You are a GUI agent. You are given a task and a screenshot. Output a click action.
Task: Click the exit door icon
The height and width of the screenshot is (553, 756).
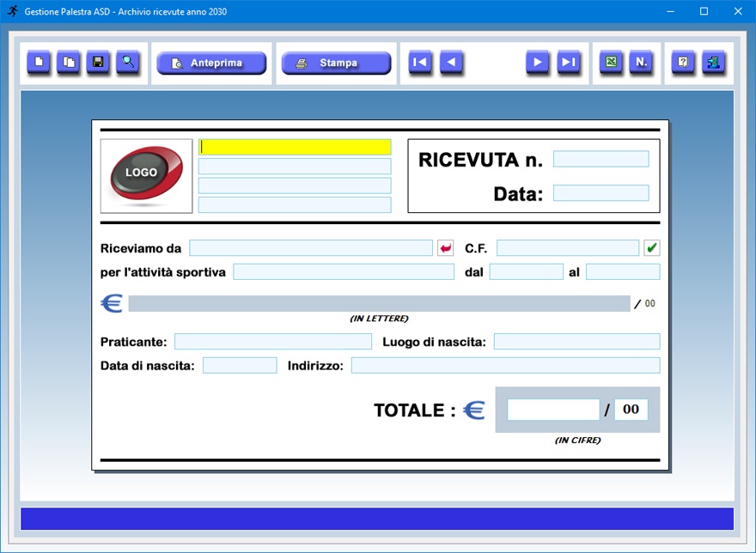click(713, 62)
